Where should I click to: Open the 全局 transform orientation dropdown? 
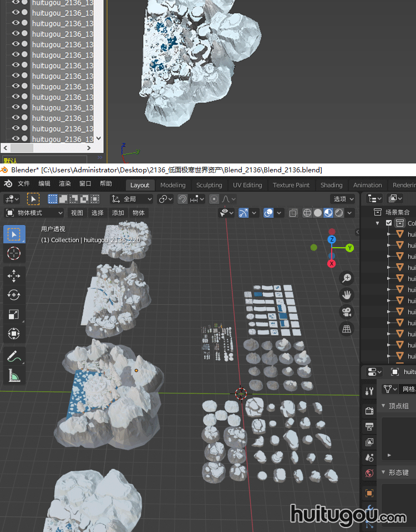coord(132,199)
